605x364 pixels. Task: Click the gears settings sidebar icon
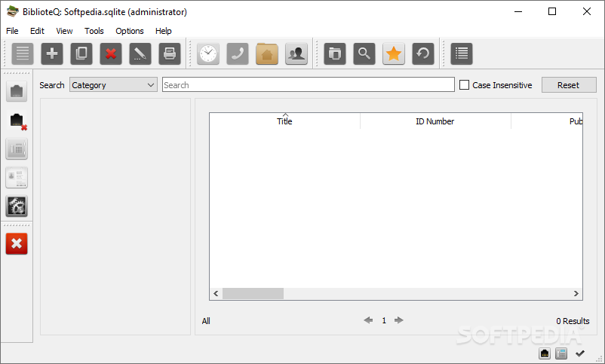pos(17,206)
